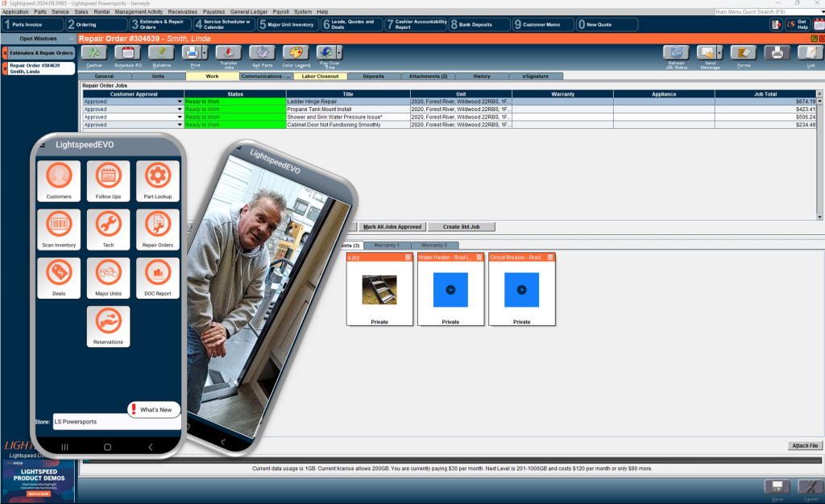Image resolution: width=825 pixels, height=504 pixels.
Task: Click the jobs table scroll down arrow
Action: point(819,217)
